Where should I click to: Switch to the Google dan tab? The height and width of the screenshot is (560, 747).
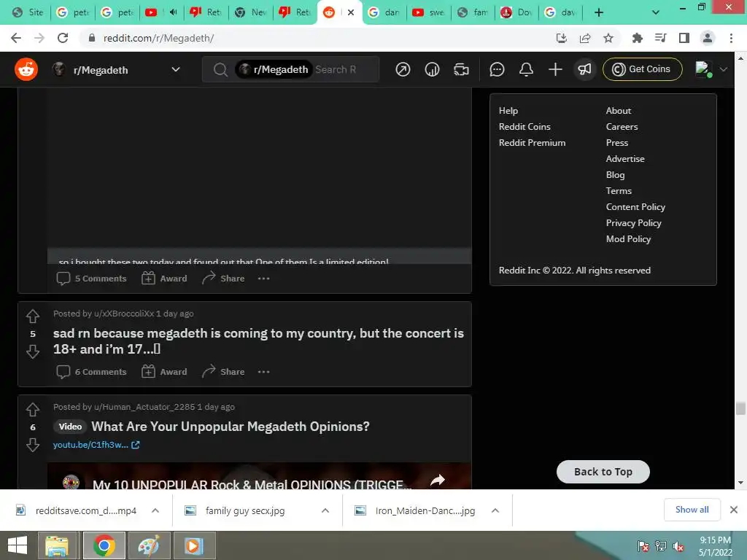click(384, 12)
